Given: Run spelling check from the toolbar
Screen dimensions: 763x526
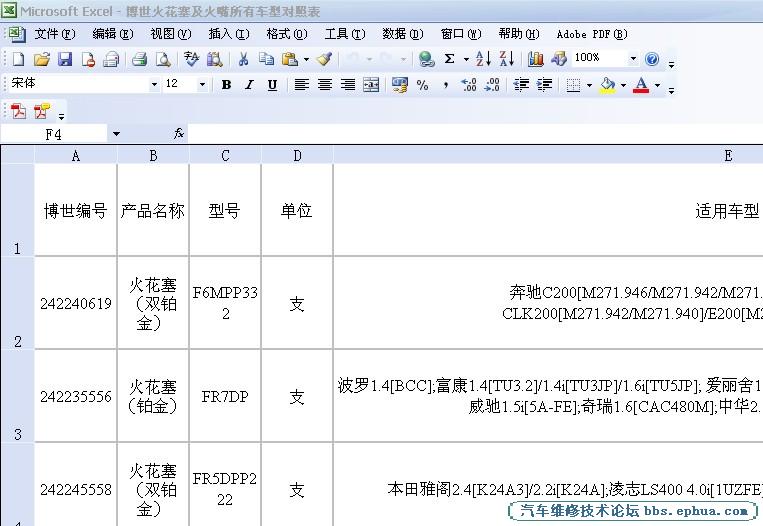Looking at the screenshot, I should point(191,59).
